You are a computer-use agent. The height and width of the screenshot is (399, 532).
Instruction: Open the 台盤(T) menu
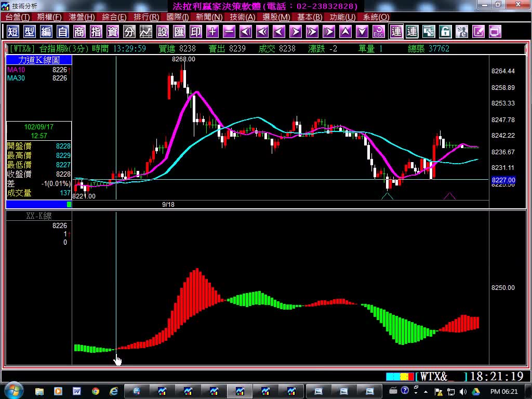(x=18, y=17)
